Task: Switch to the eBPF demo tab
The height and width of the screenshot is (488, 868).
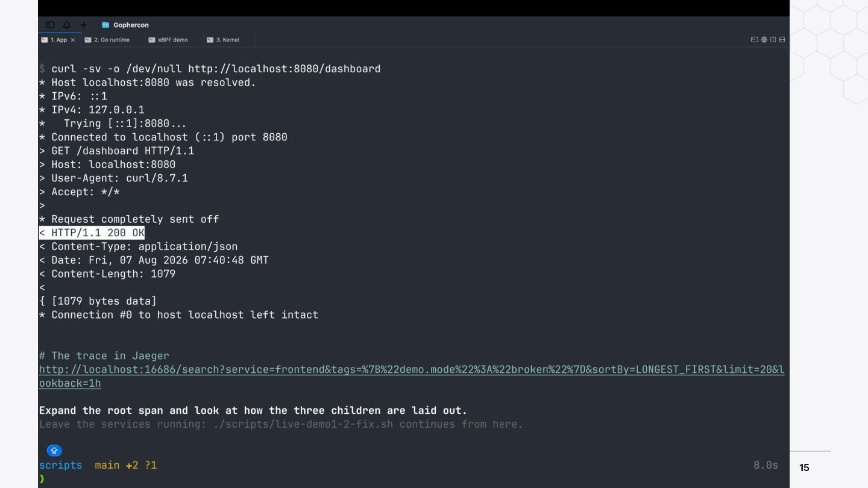Action: coord(168,40)
